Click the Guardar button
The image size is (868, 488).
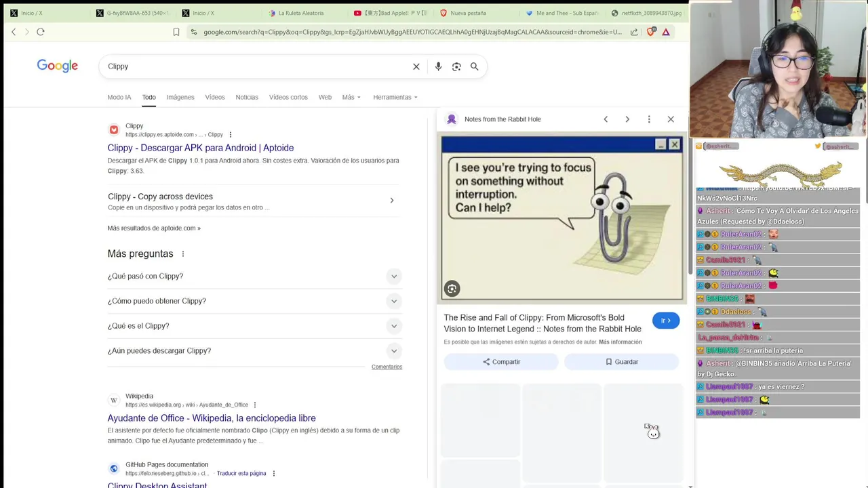(621, 362)
